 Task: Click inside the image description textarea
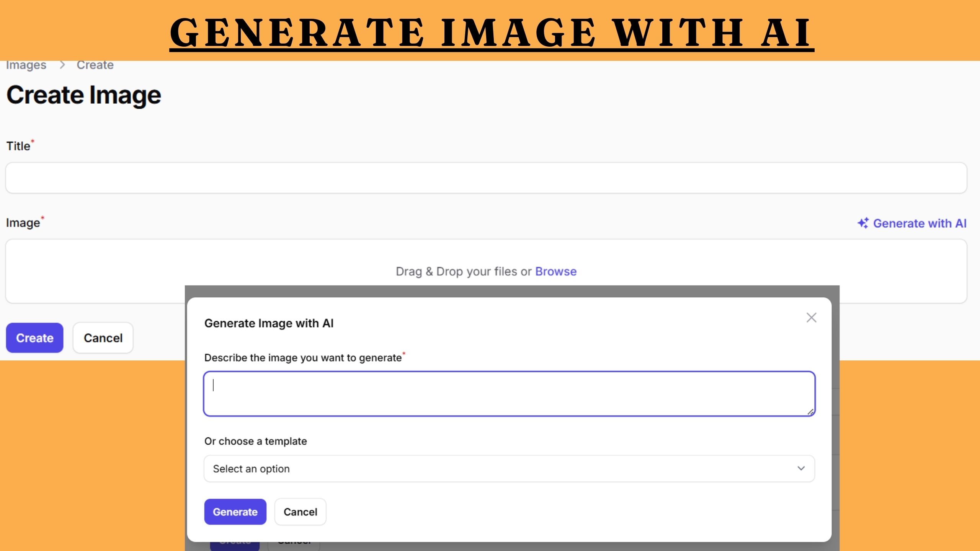click(509, 393)
